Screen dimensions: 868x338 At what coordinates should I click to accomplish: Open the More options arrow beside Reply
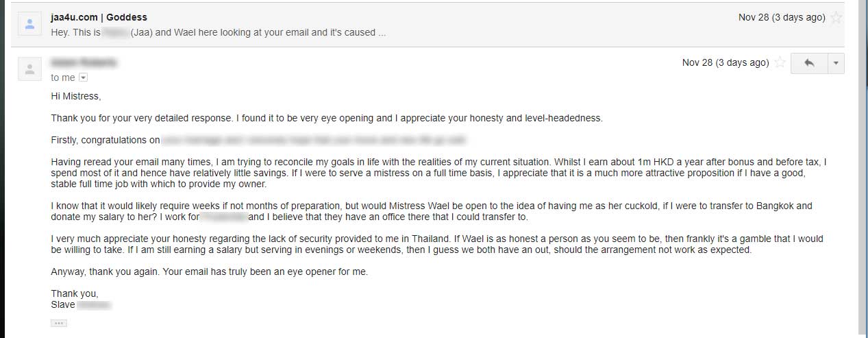click(x=836, y=63)
